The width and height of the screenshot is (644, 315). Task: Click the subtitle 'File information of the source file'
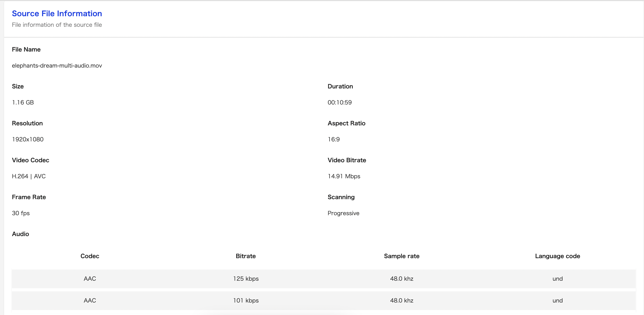57,25
